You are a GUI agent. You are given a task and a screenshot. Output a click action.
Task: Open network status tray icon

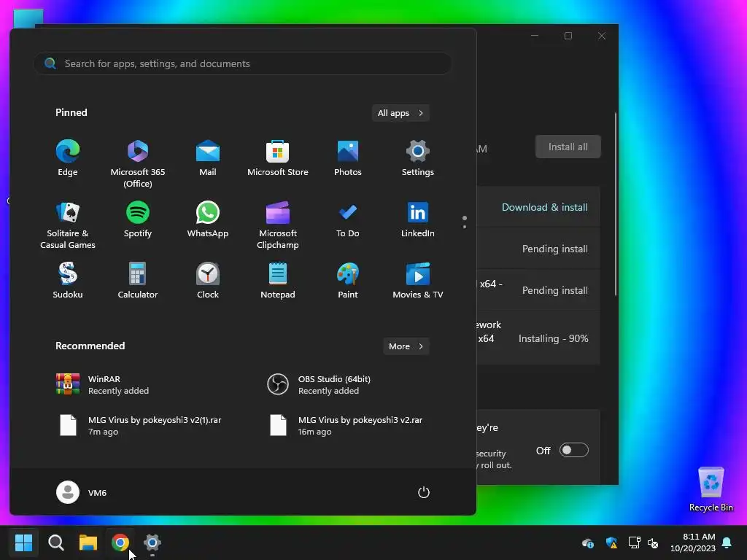(x=634, y=542)
